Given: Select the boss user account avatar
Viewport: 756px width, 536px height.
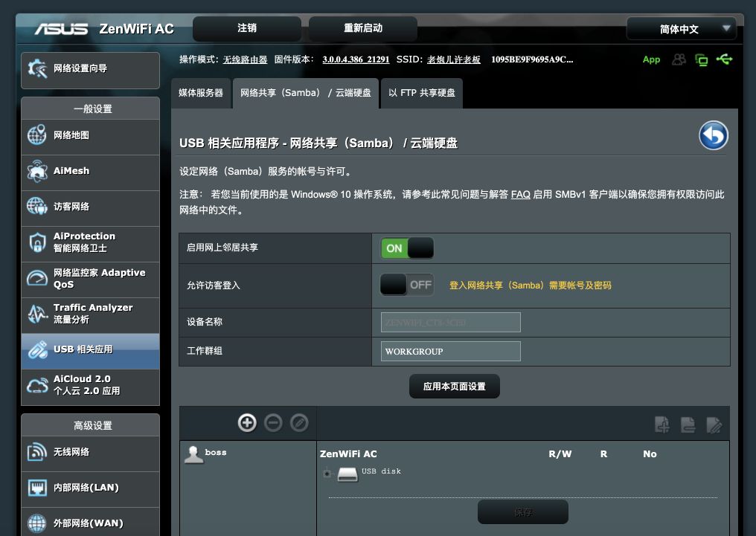Looking at the screenshot, I should point(193,454).
